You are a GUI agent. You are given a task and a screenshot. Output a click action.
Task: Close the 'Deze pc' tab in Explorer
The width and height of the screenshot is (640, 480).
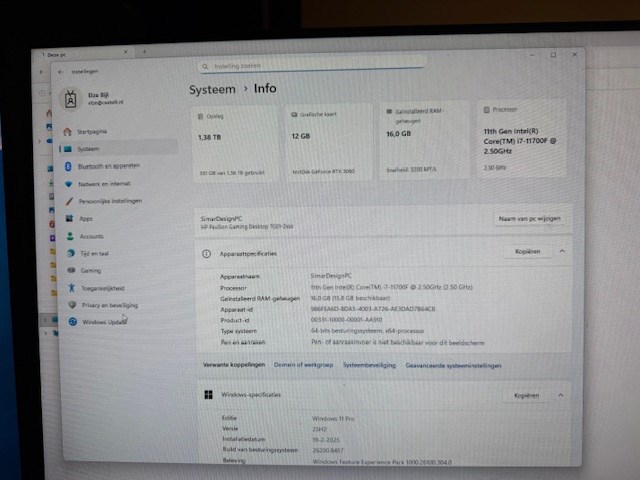(125, 52)
